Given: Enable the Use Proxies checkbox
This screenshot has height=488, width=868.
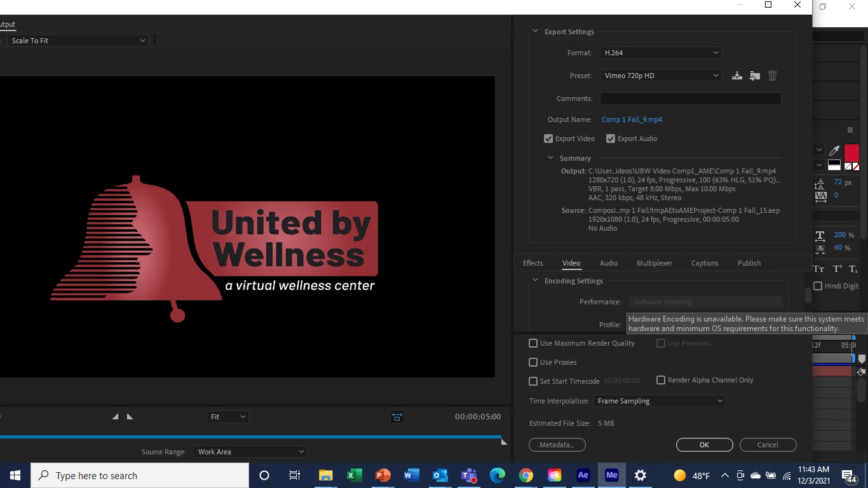Looking at the screenshot, I should 533,362.
